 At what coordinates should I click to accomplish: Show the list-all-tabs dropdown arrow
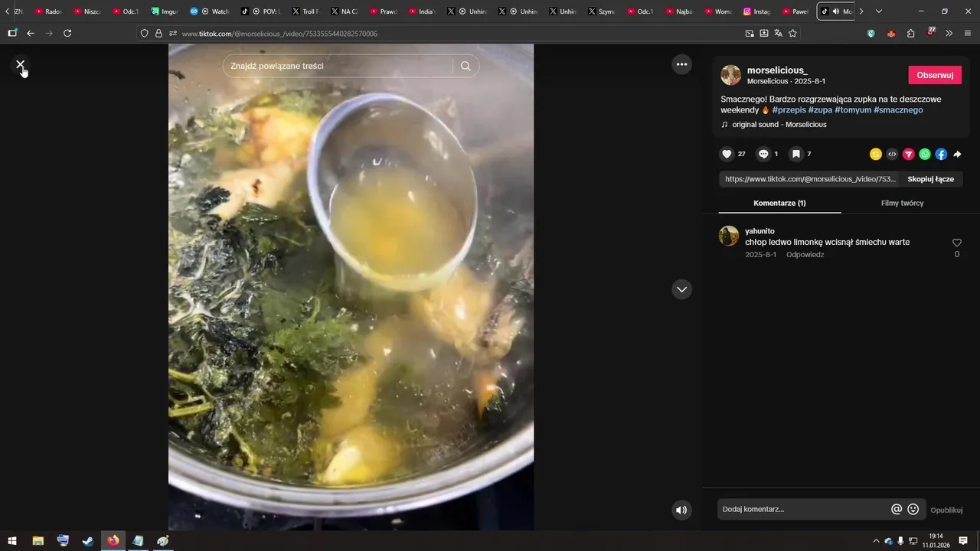pos(879,11)
